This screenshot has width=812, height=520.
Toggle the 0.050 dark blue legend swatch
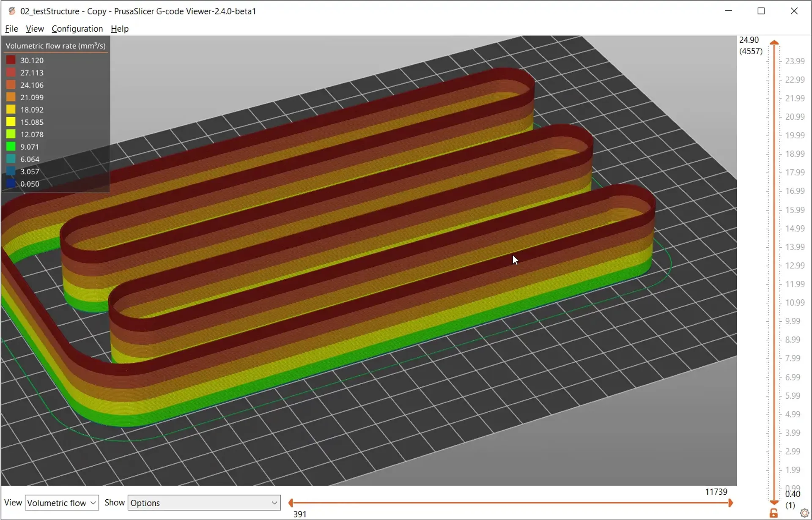click(x=11, y=184)
